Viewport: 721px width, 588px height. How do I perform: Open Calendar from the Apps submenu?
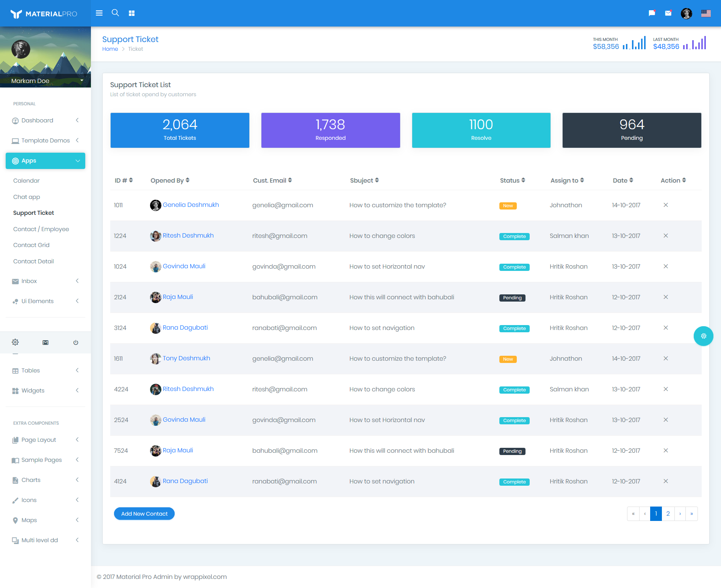(x=27, y=181)
